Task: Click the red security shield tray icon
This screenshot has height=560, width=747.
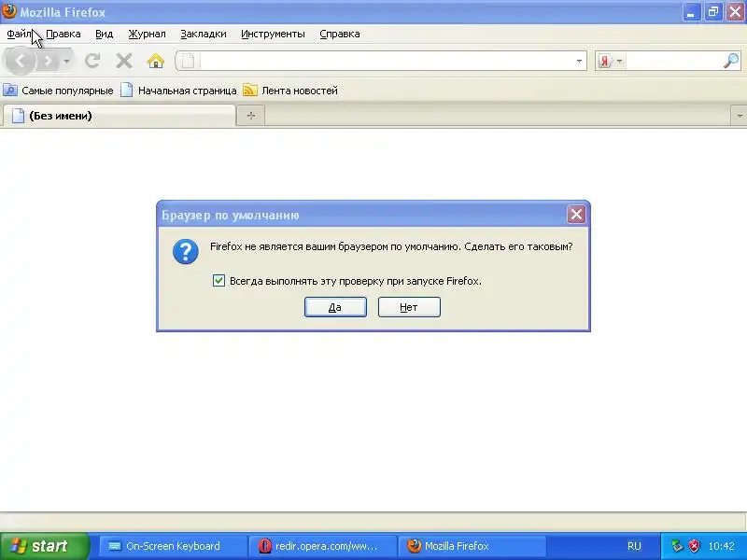Action: point(694,546)
